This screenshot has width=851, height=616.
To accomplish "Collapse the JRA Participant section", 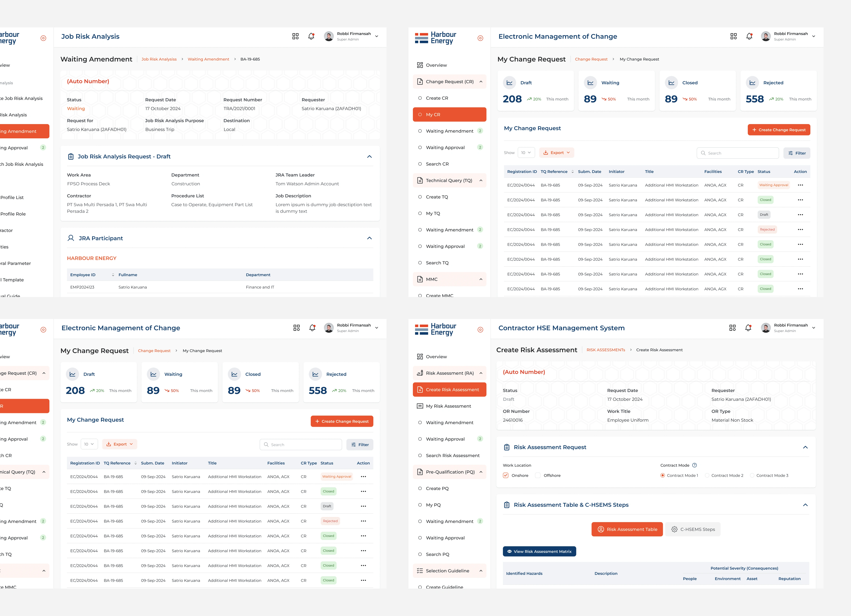I will [369, 238].
